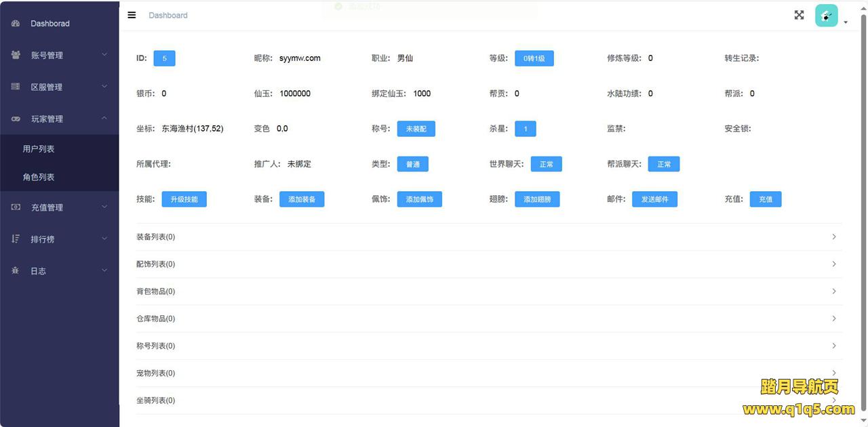Toggle fullscreen mode icon
Viewport: 868px width, 427px height.
799,15
